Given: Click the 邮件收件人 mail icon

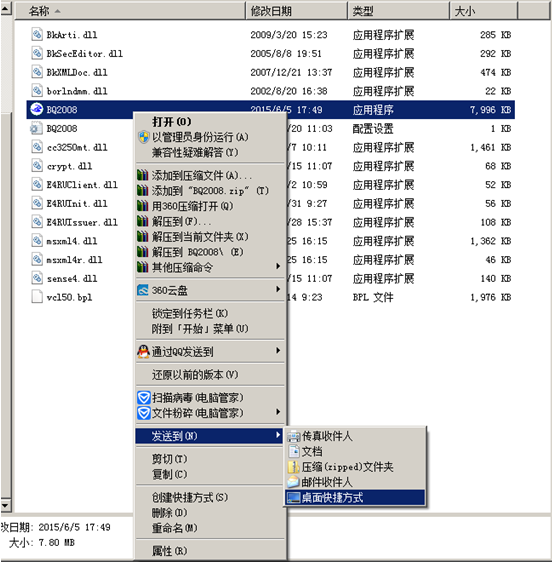Looking at the screenshot, I should point(293,482).
